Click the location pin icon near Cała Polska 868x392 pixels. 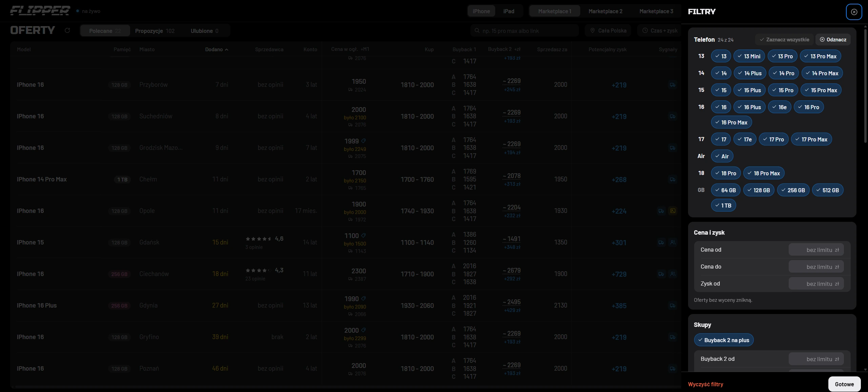point(592,31)
